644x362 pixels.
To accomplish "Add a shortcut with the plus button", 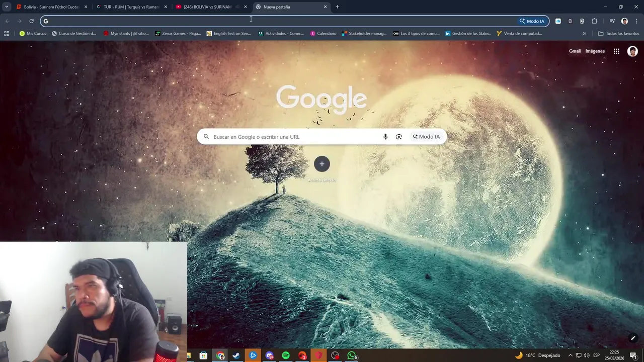I will [322, 164].
